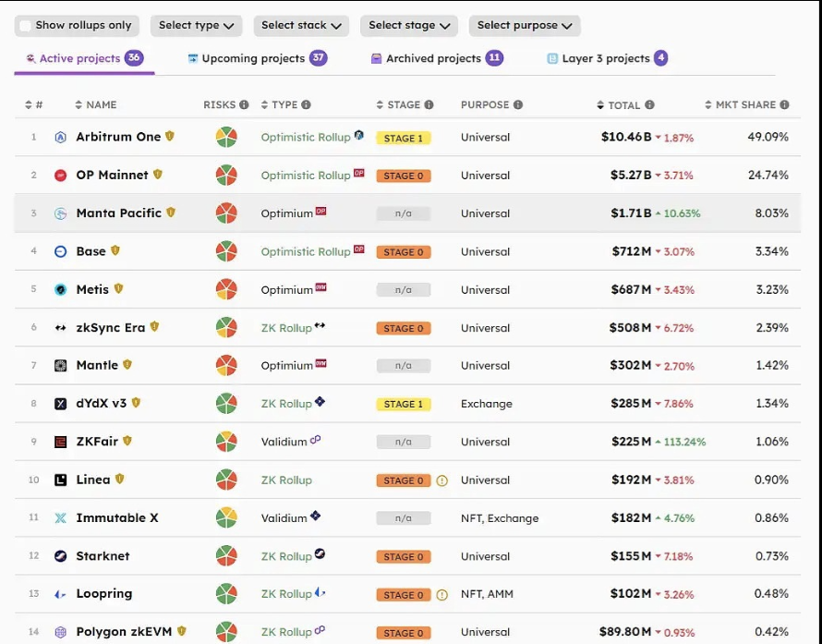
Task: Click the risk pie chart for ZKFair
Action: pos(226,442)
